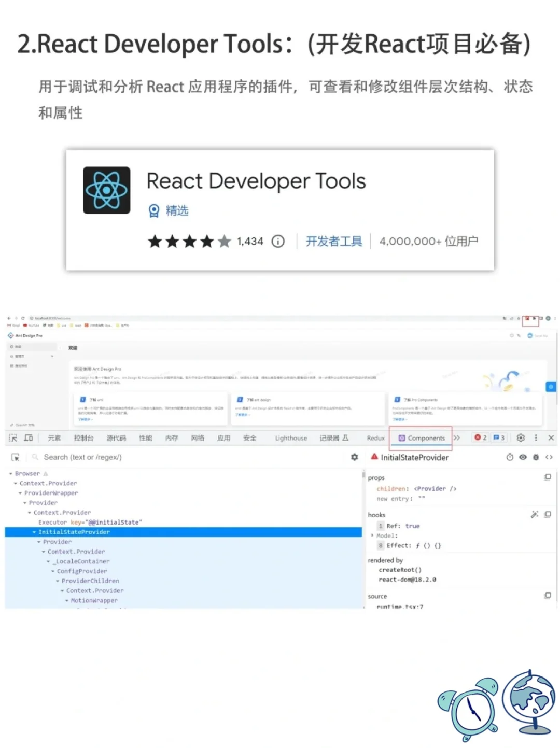Click the Effect: ƒ () {} hook row
This screenshot has height=748, width=560.
(409, 546)
